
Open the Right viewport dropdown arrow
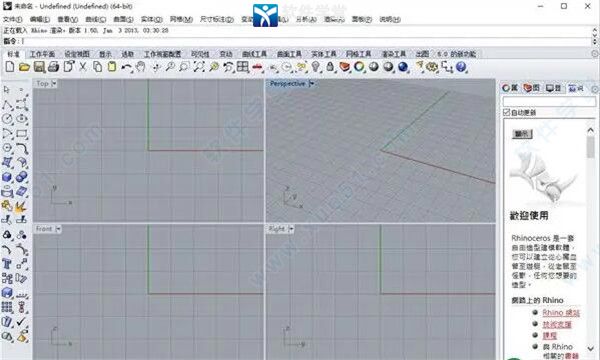point(291,229)
